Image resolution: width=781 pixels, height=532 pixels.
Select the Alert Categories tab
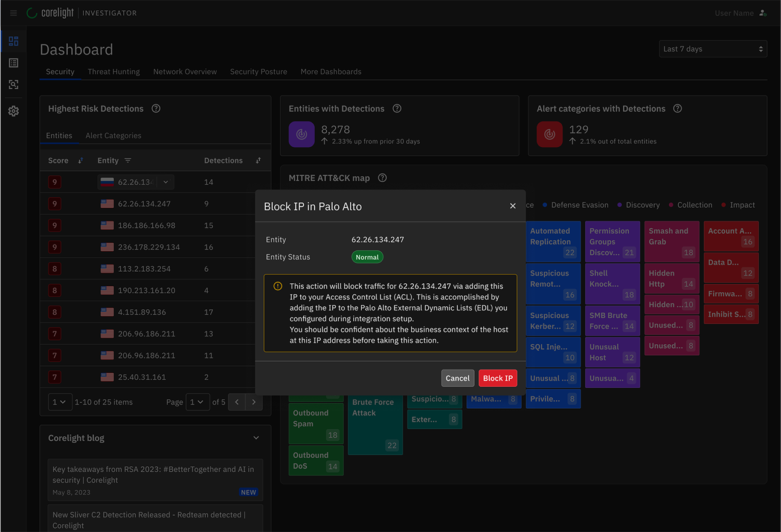[x=113, y=136]
